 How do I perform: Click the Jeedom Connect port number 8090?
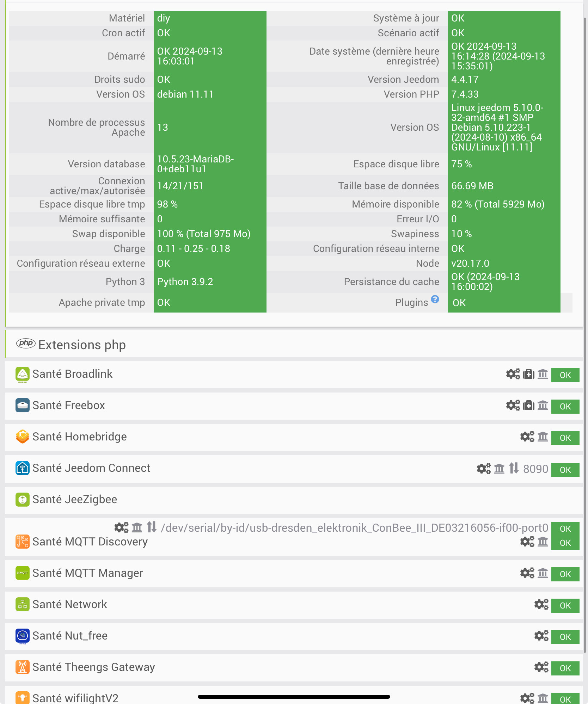[x=535, y=469]
